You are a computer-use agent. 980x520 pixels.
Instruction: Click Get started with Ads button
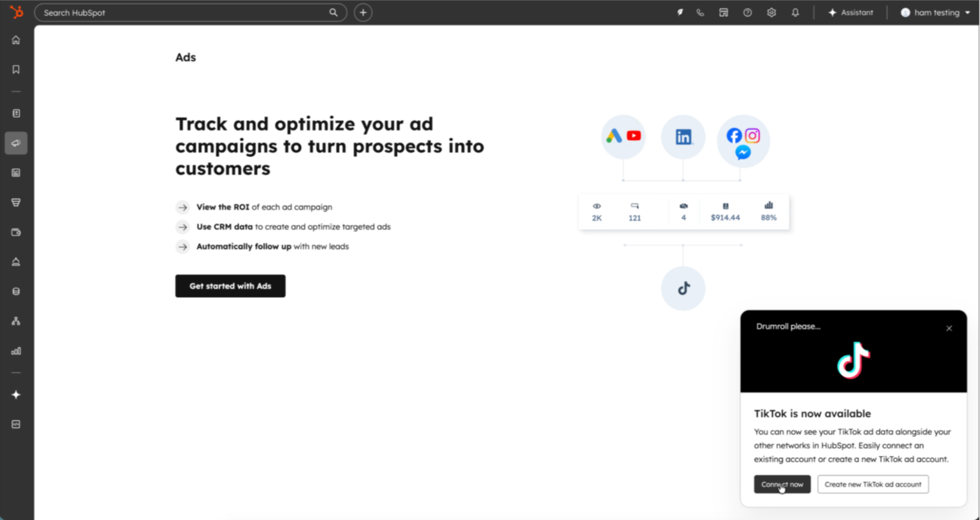point(230,286)
